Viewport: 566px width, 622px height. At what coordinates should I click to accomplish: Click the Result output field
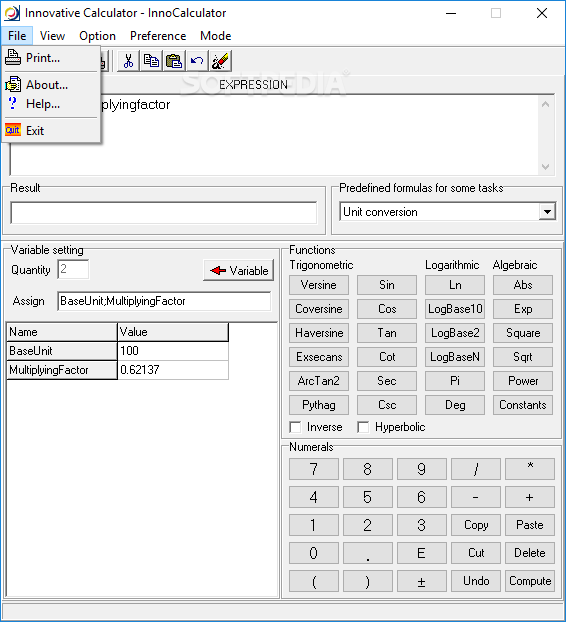(163, 213)
